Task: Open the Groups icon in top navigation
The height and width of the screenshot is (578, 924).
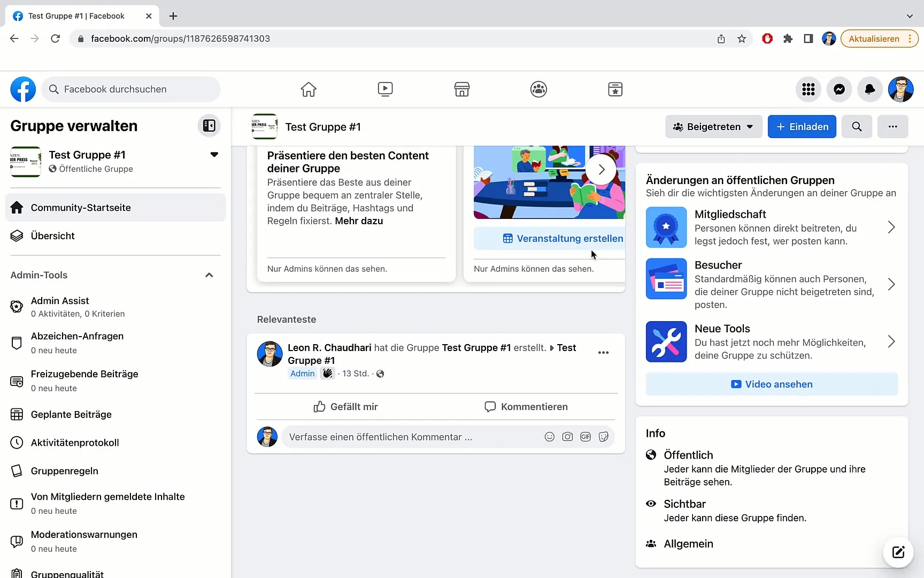Action: (538, 89)
